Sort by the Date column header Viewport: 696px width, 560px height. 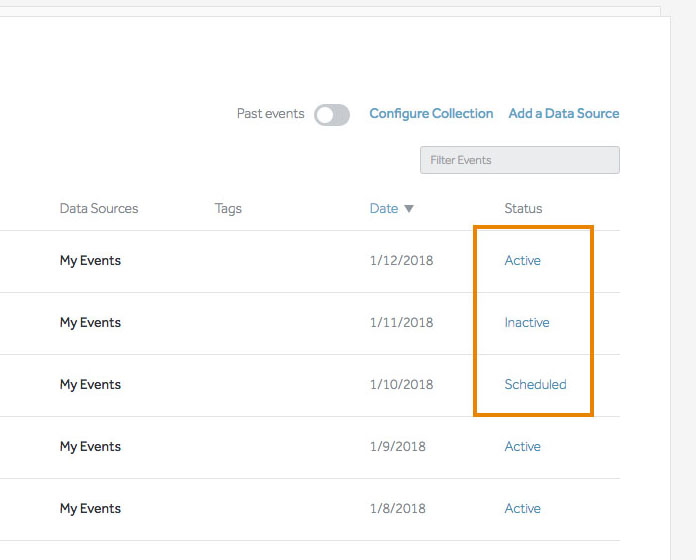click(x=384, y=209)
